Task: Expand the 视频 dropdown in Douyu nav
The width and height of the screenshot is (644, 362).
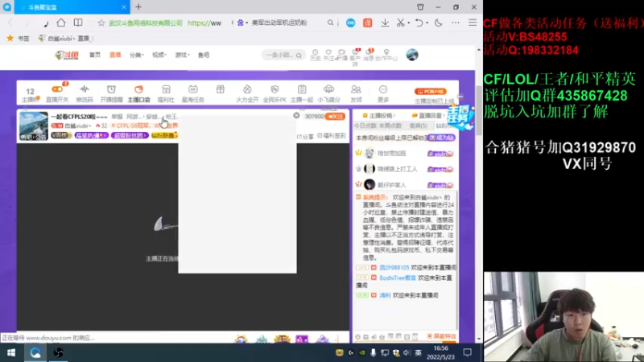Action: tap(159, 55)
